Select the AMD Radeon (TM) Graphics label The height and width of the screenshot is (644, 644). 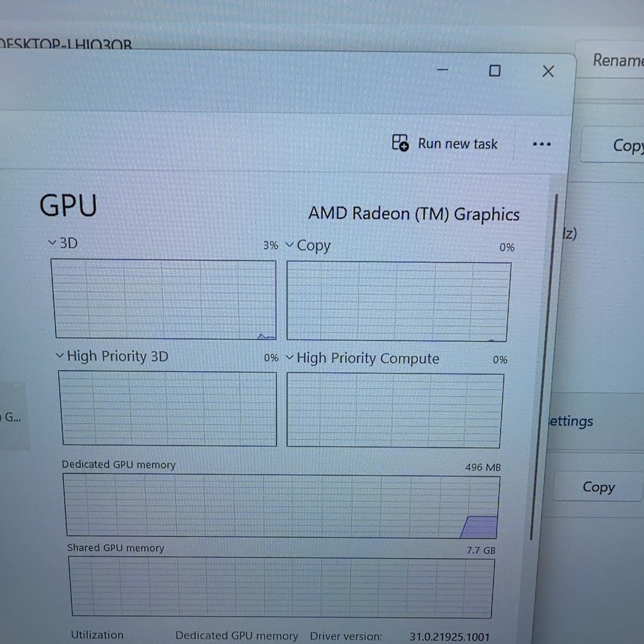point(414,214)
